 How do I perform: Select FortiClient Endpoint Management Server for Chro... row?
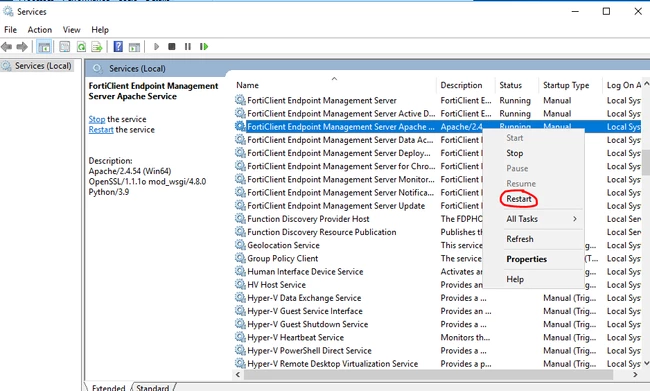[438, 166]
